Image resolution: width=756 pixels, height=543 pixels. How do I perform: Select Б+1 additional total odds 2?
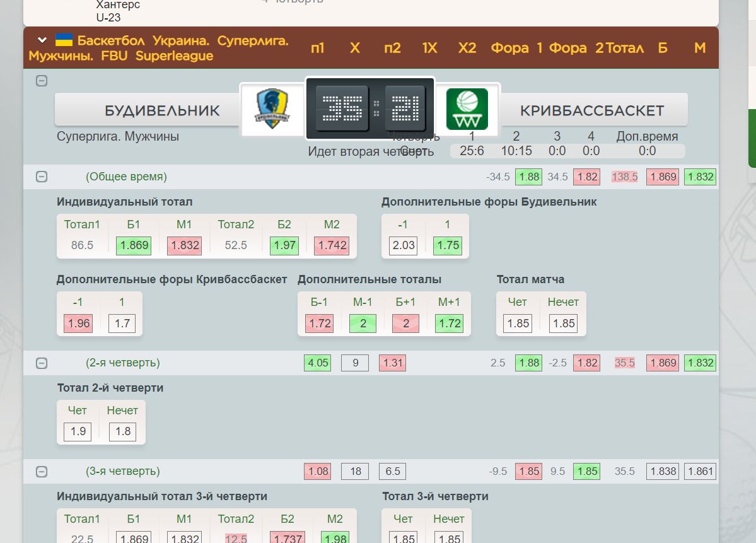406,324
